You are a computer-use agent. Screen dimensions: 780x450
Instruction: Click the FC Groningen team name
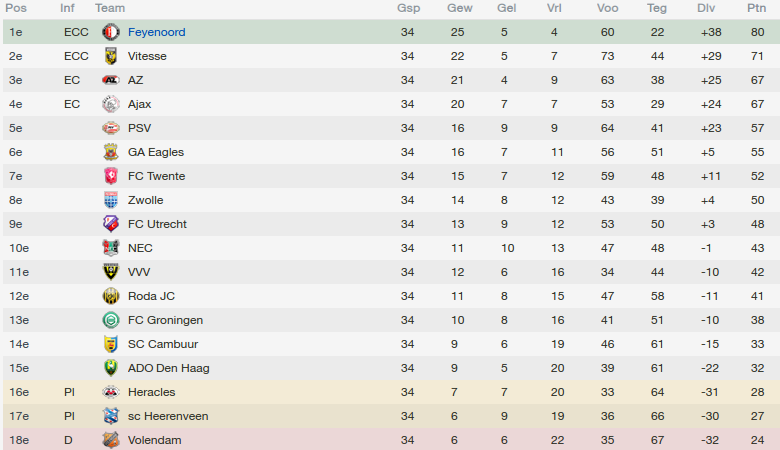click(x=165, y=320)
